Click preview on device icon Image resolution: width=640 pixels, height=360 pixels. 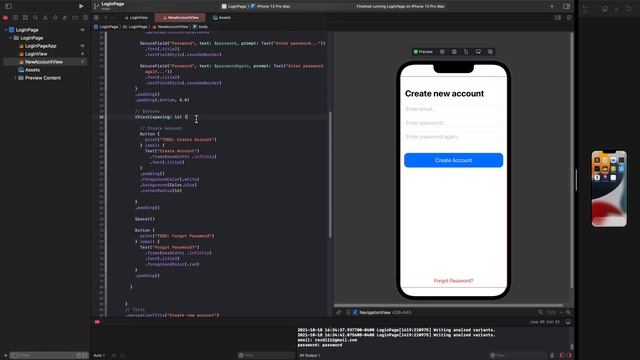(454, 52)
